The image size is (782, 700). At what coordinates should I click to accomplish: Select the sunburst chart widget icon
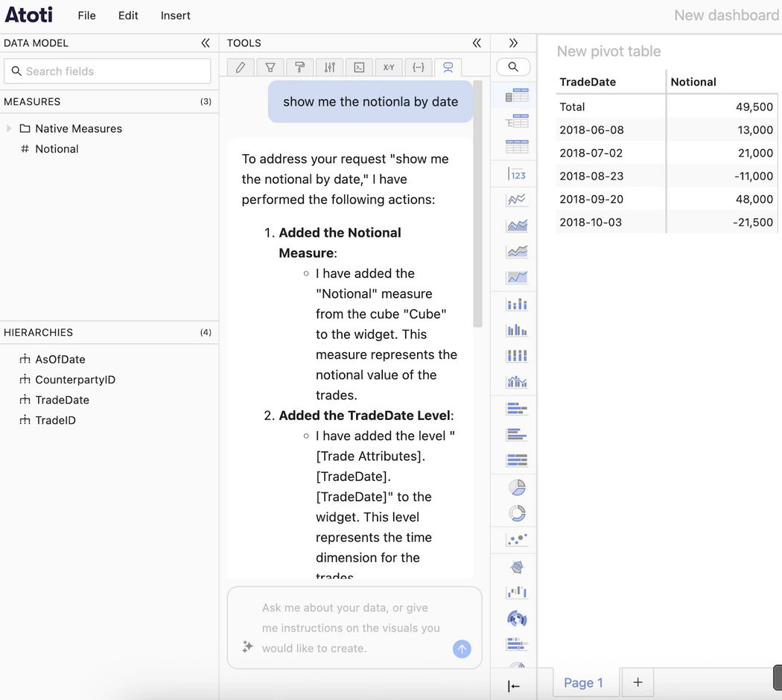tap(517, 619)
